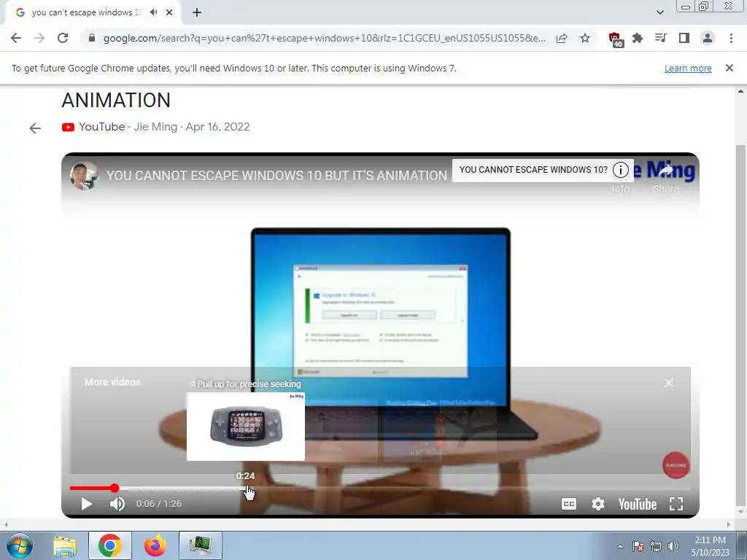Click the browser back arrow
This screenshot has height=560, width=747.
(16, 38)
